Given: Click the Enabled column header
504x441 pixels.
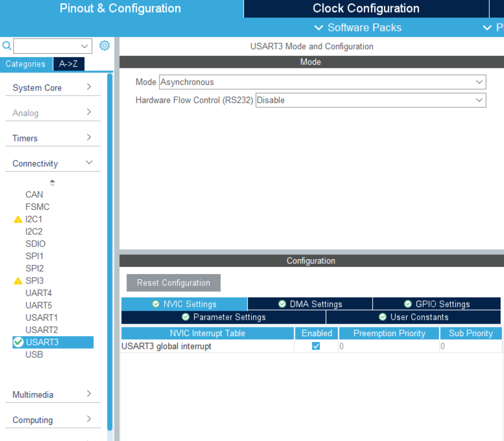Looking at the screenshot, I should coord(317,333).
